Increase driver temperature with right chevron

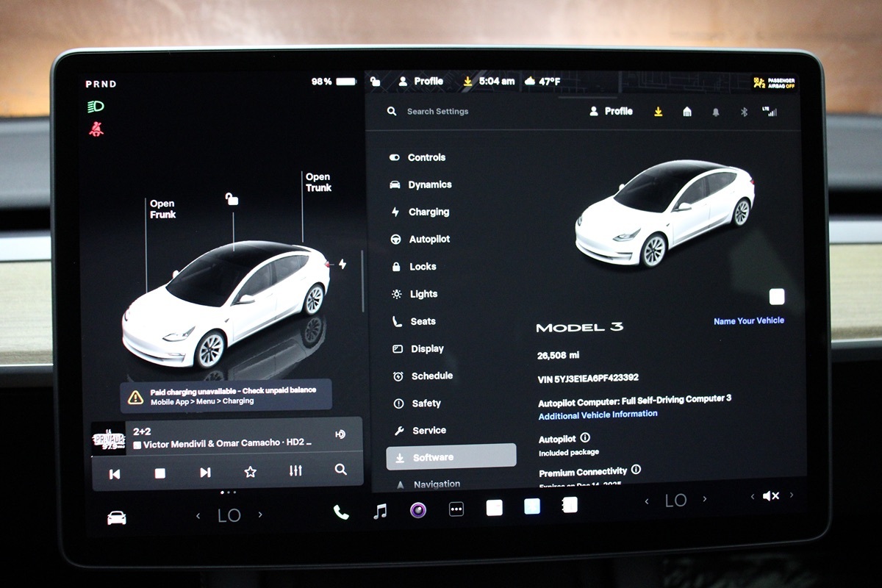coord(260,515)
